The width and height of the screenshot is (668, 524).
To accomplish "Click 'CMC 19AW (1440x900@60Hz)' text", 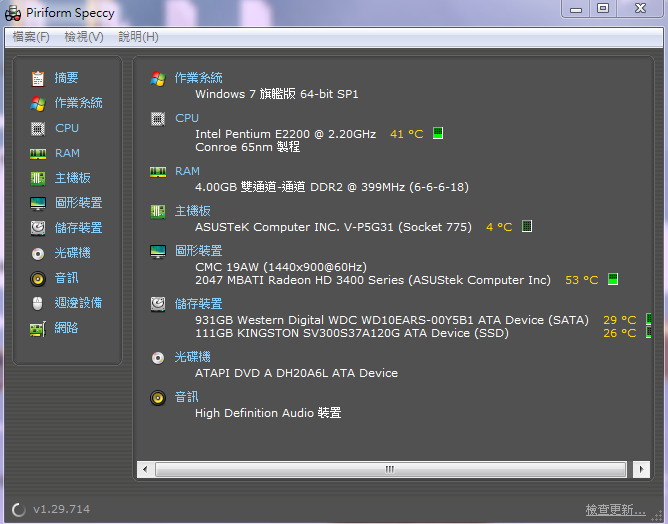I will [x=281, y=267].
